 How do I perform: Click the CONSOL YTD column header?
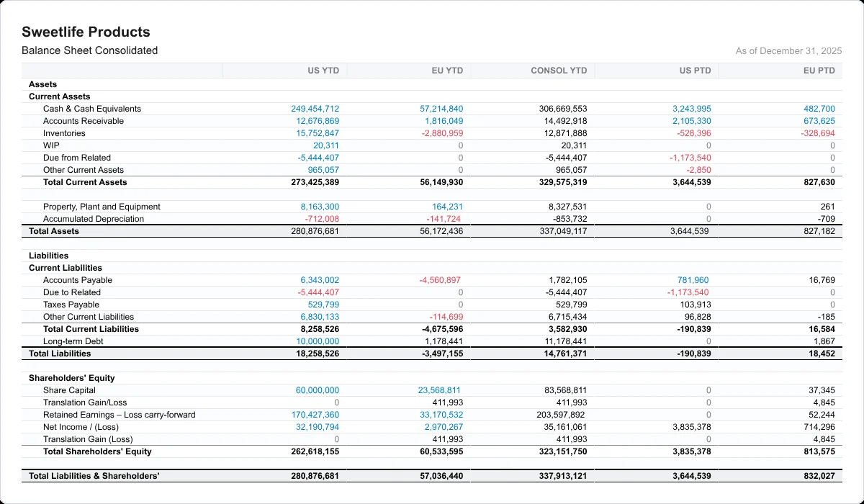(559, 71)
